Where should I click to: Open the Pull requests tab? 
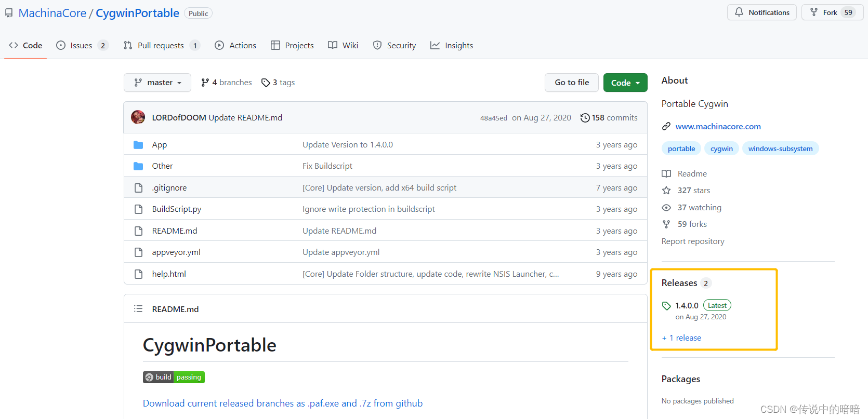pyautogui.click(x=162, y=46)
